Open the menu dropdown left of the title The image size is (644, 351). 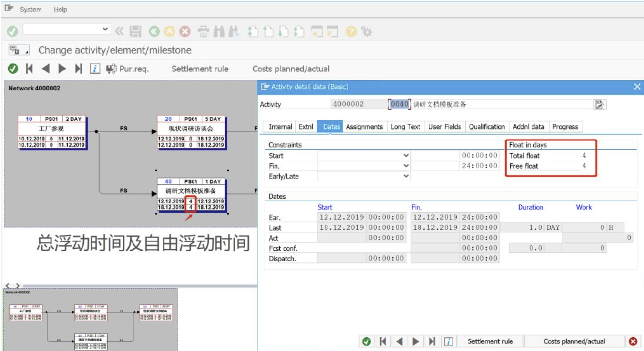(19, 50)
